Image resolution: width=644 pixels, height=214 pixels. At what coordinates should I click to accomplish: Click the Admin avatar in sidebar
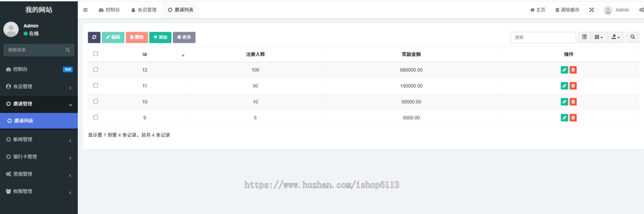11,30
